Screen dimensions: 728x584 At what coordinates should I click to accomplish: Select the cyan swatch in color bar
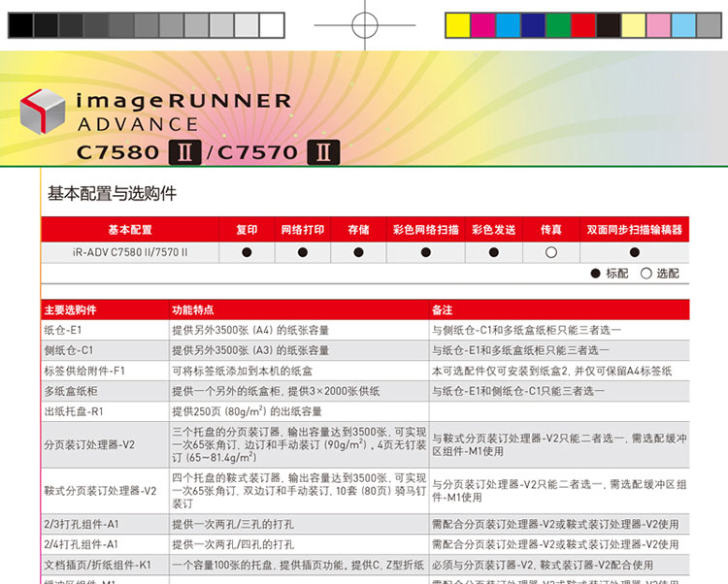click(x=509, y=25)
